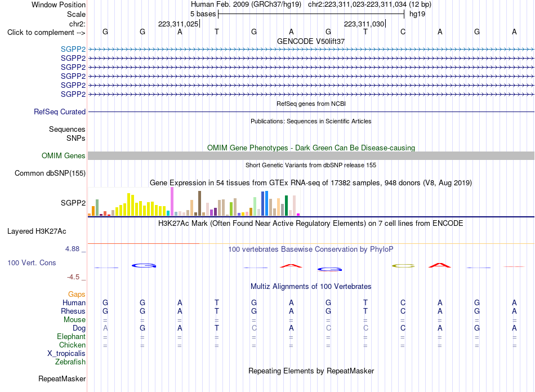Image resolution: width=535 pixels, height=392 pixels.
Task: Click the dark green GTEx expression bar
Action: [286, 206]
